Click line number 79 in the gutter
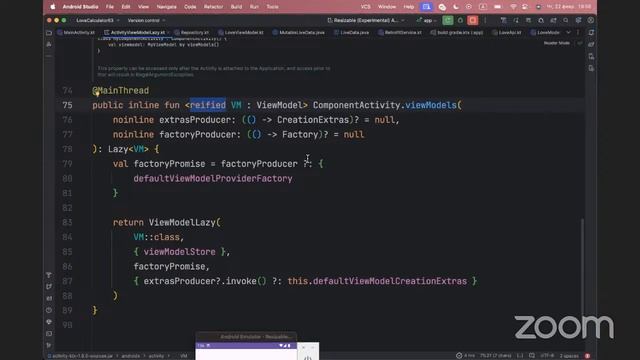This screenshot has width=640, height=360. coord(67,164)
